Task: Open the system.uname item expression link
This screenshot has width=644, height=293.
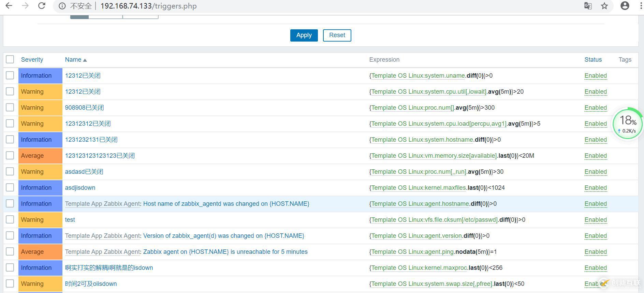Action: coord(418,76)
